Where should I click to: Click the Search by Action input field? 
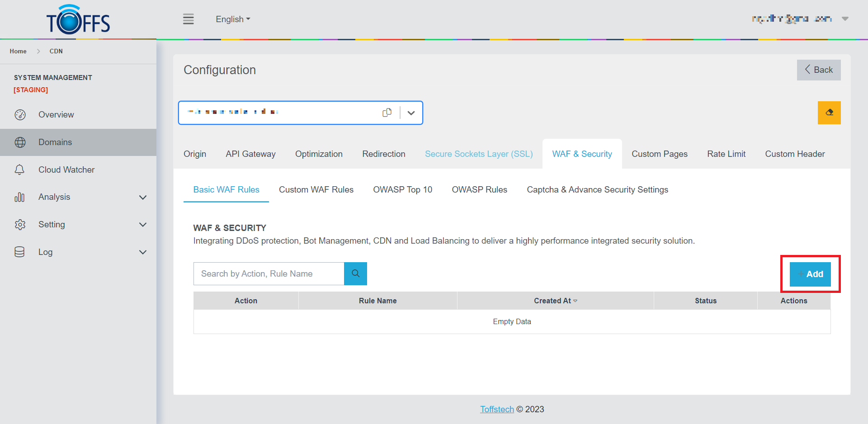(269, 274)
